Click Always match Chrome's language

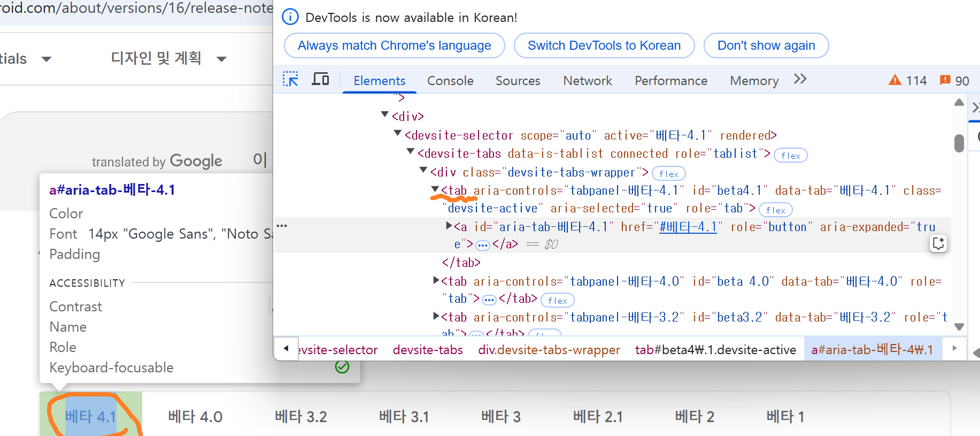tap(395, 45)
